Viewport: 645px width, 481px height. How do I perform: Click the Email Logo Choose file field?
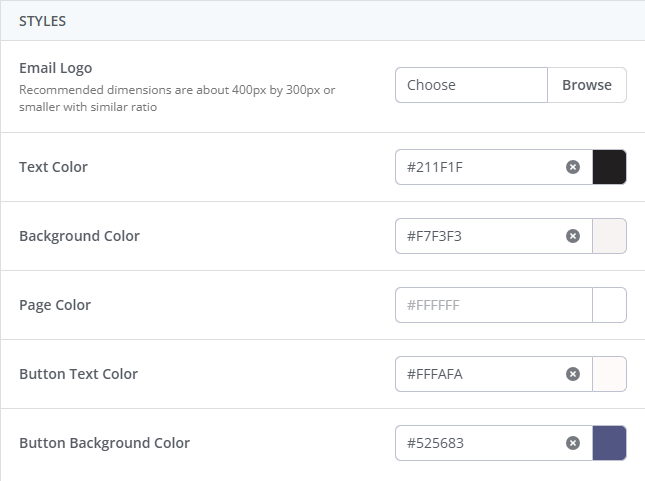click(x=471, y=85)
